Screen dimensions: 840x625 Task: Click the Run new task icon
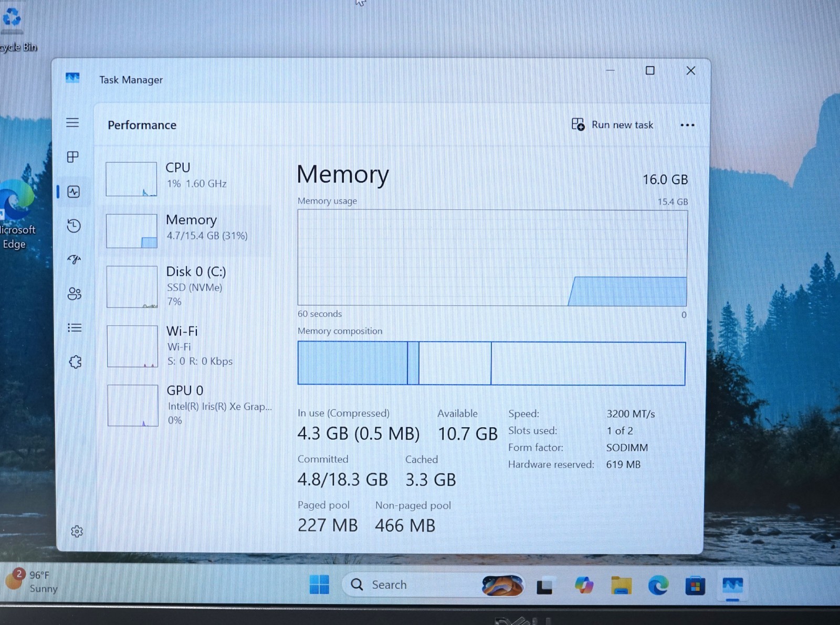pos(577,124)
